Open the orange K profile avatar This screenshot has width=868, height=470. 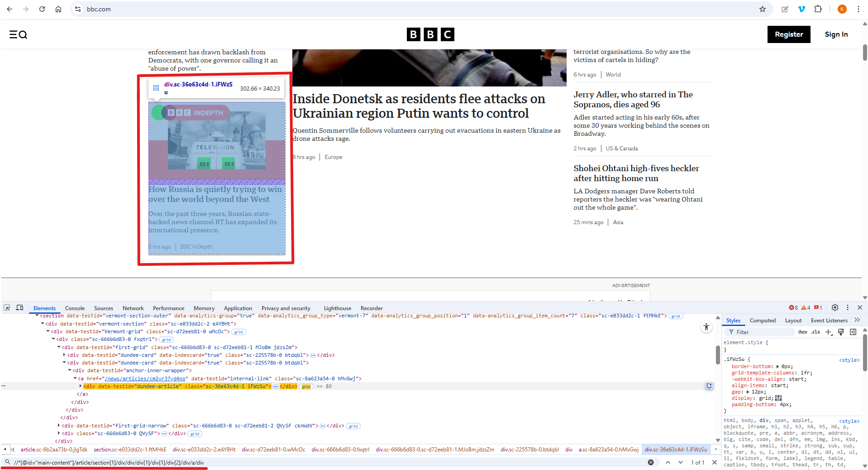click(x=842, y=9)
